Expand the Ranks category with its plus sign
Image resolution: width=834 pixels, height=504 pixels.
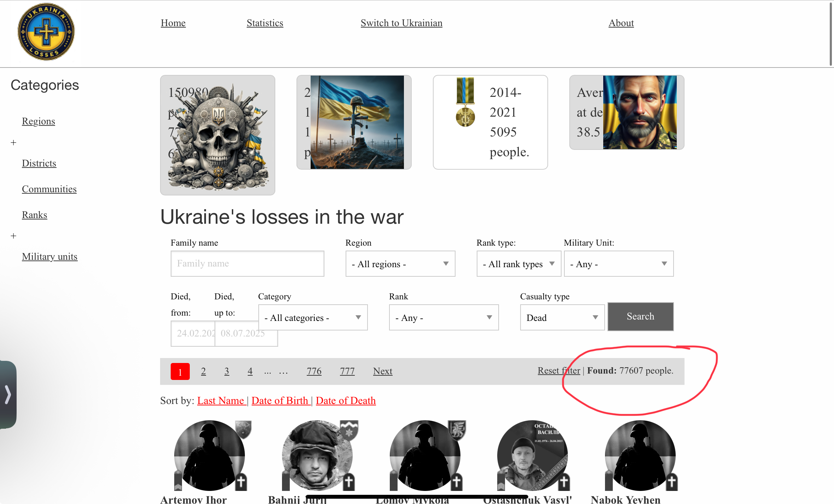[13, 236]
